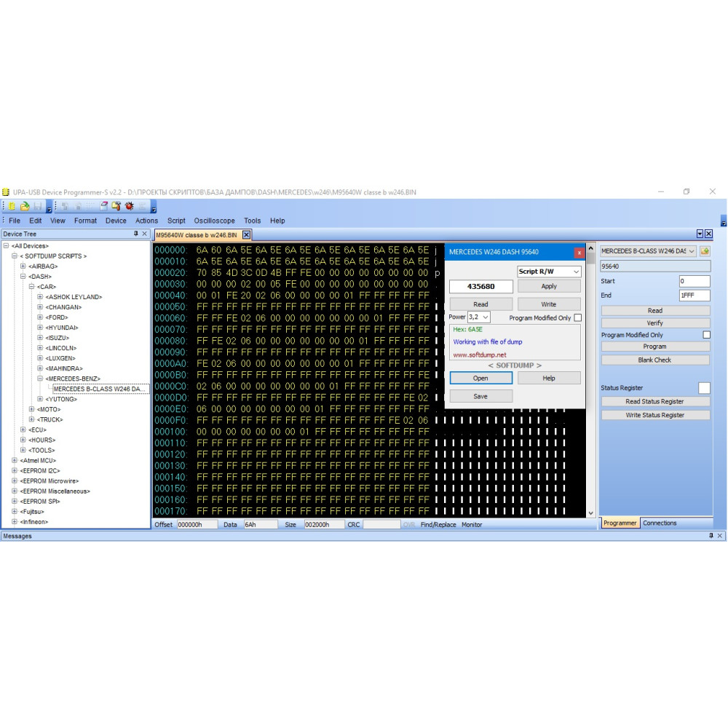Click the buffer edit notepad toolbar icon
Screen dimensions: 728x728
click(103, 206)
